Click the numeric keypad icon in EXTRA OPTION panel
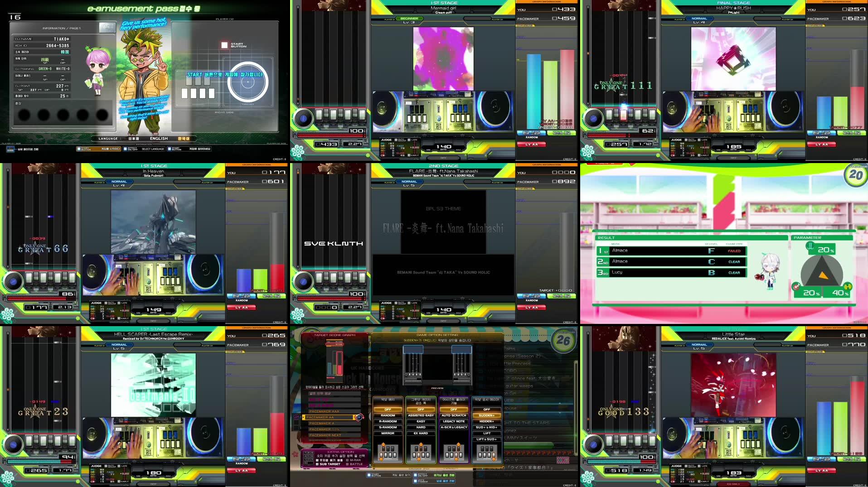868x487 pixels. (308, 458)
